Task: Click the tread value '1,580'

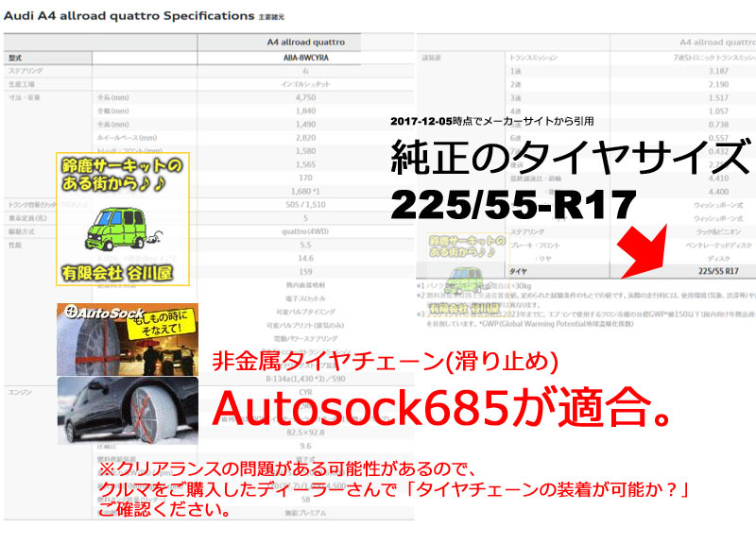Action: click(305, 151)
